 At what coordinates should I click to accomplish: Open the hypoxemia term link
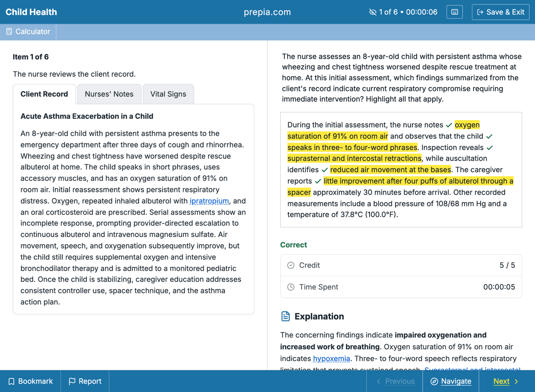(x=332, y=358)
